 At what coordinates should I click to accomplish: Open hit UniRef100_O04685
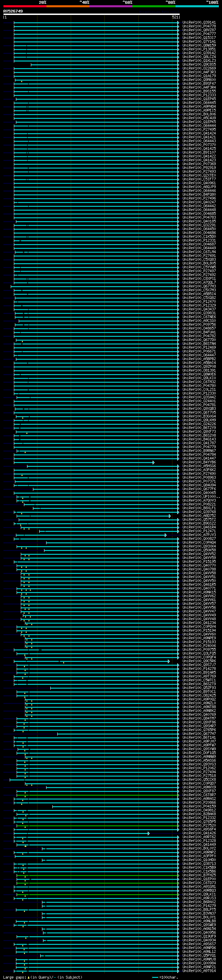pos(199,213)
